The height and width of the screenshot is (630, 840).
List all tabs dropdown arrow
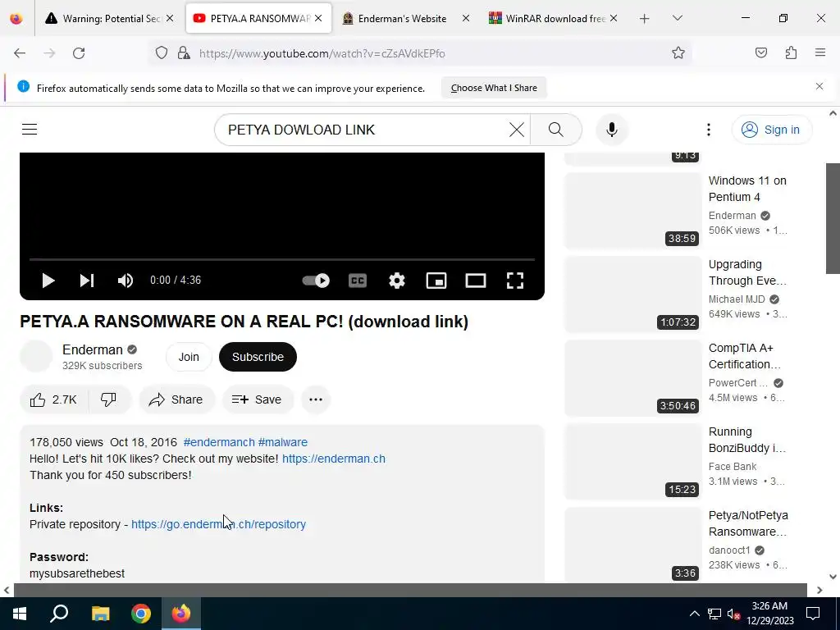coord(677,18)
